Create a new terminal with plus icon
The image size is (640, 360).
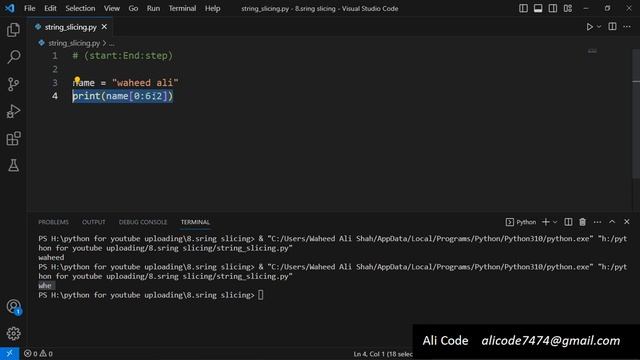coord(545,222)
